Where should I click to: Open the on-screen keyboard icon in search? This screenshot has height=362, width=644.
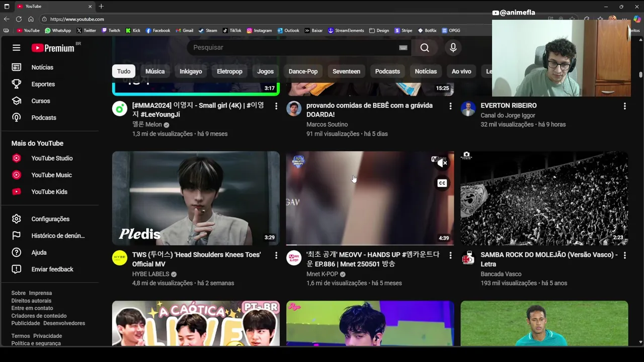click(403, 47)
